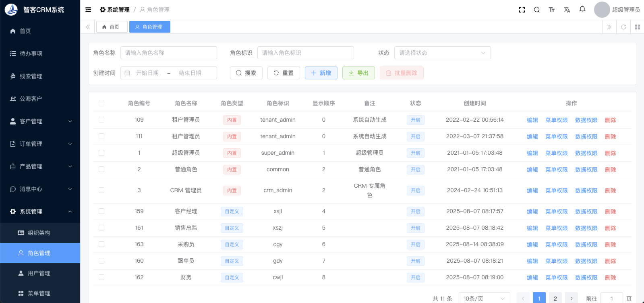Select the checkbox for role 109
Viewport: 644px width, 303px height.
tap(101, 120)
